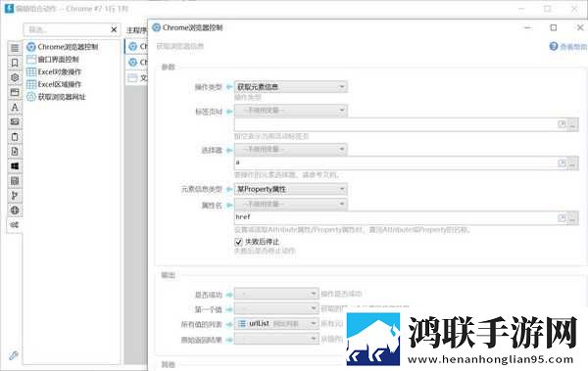Select the grid layout icon in sidebar
588x371 pixels.
(15, 181)
